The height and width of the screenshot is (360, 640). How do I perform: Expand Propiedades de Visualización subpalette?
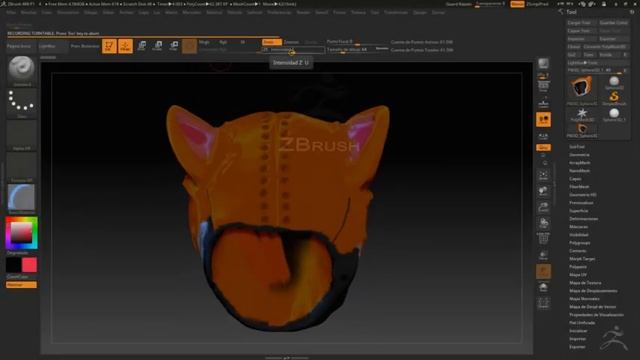[x=596, y=315]
